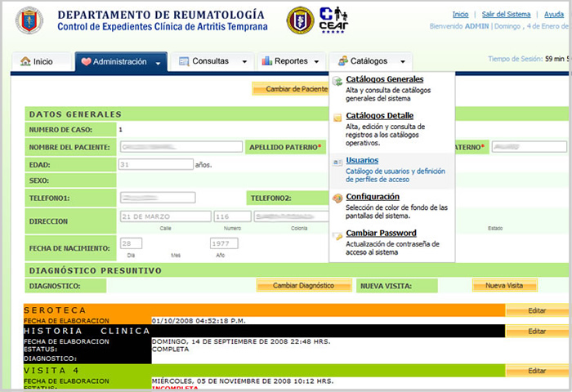Expand the Administración dropdown arrow
572x392 pixels.
(158, 63)
